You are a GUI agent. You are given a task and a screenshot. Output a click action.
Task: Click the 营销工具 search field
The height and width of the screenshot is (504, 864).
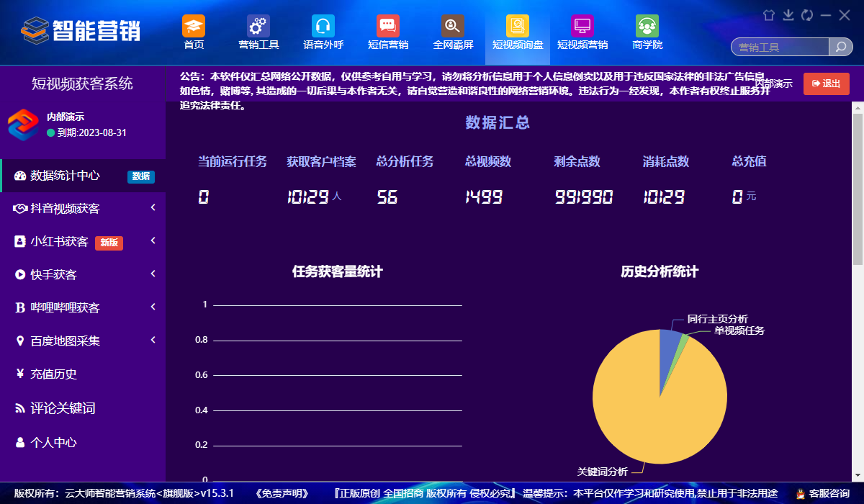click(780, 47)
